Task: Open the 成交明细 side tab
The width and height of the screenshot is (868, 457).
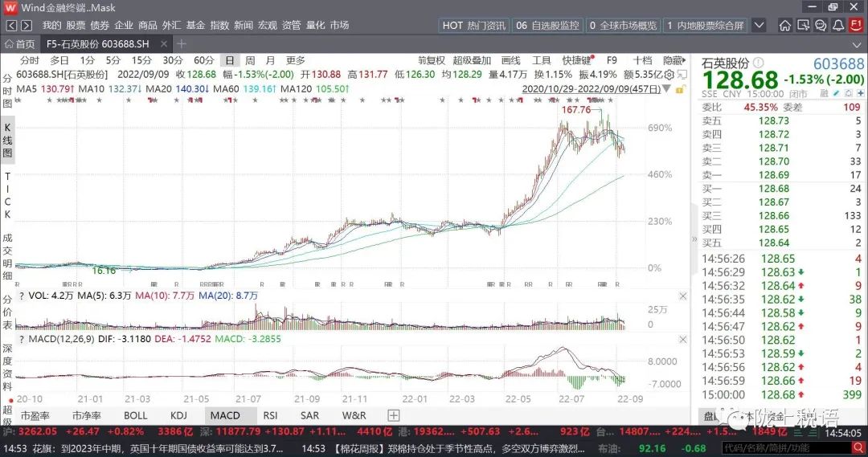Action: (7, 257)
